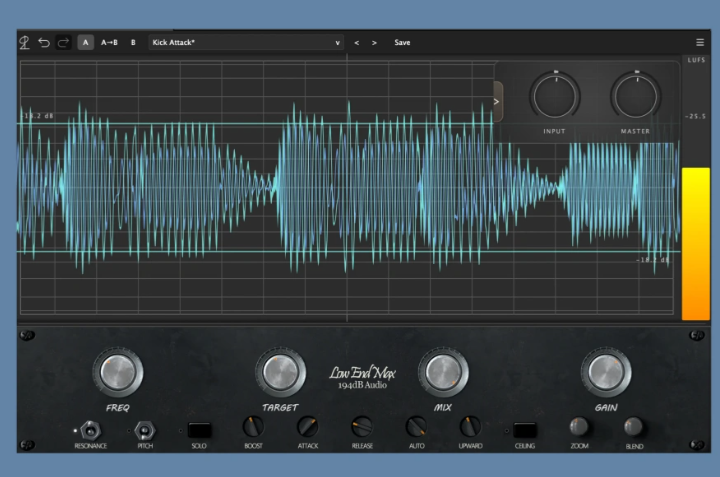This screenshot has height=477, width=720.
Task: Click the UPWARD knob
Action: pyautogui.click(x=470, y=427)
